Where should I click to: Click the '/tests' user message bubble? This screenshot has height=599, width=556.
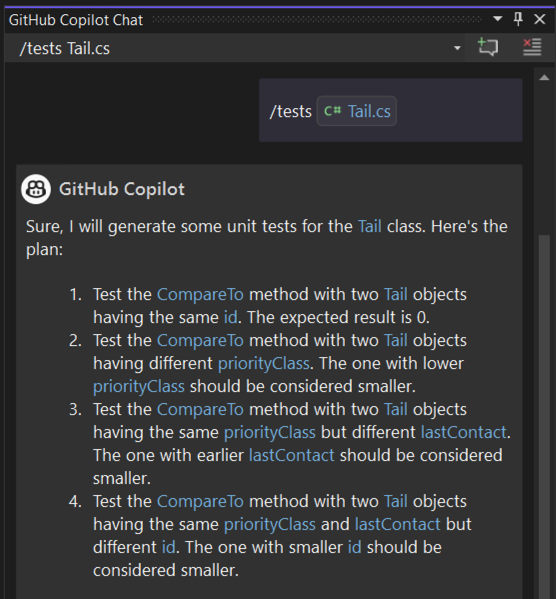391,110
